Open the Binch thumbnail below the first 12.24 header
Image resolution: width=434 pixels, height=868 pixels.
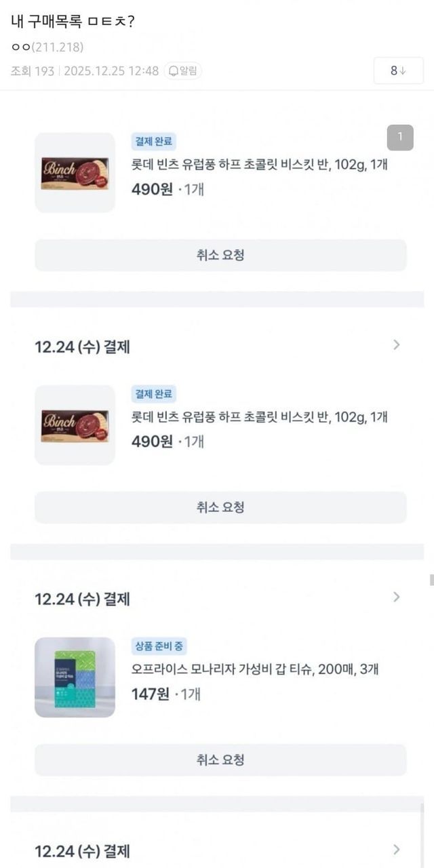pos(75,425)
